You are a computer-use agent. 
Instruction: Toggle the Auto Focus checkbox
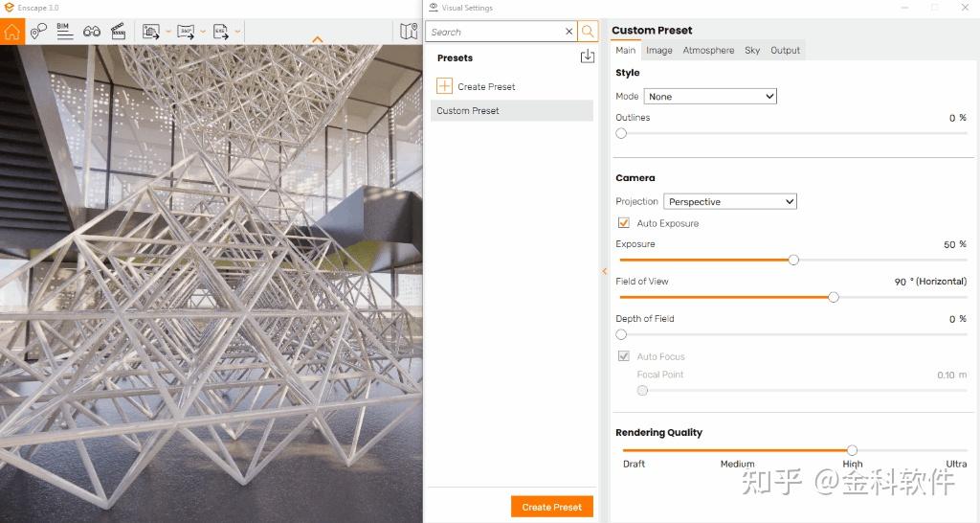(624, 356)
